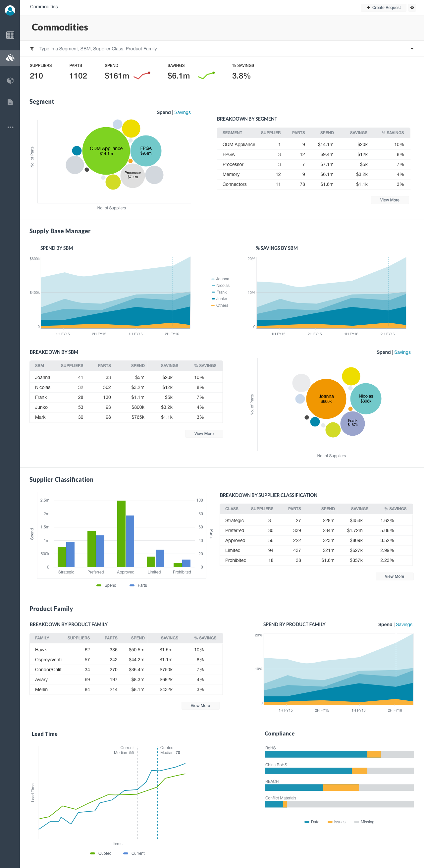
Task: Open the dashboard grid icon in sidebar
Action: pos(10,35)
